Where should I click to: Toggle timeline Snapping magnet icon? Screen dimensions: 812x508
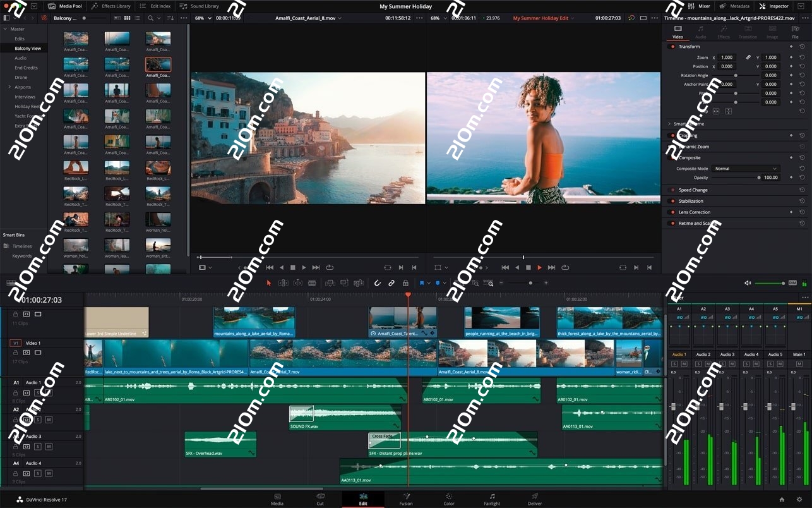point(378,283)
